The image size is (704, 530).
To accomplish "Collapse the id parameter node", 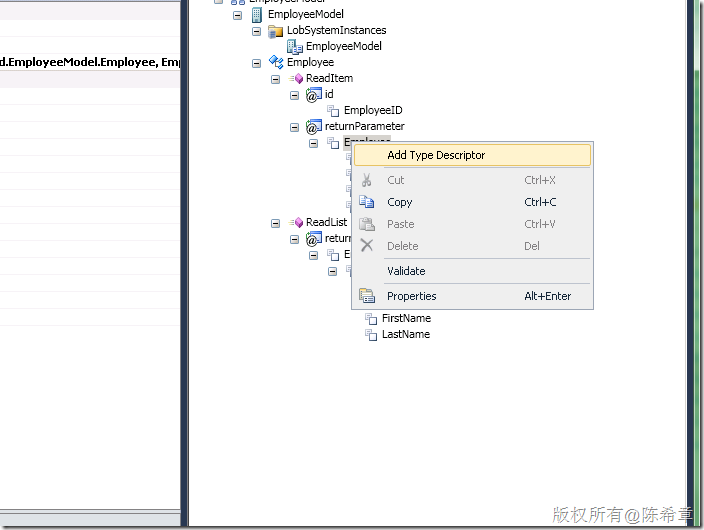I will click(x=294, y=95).
